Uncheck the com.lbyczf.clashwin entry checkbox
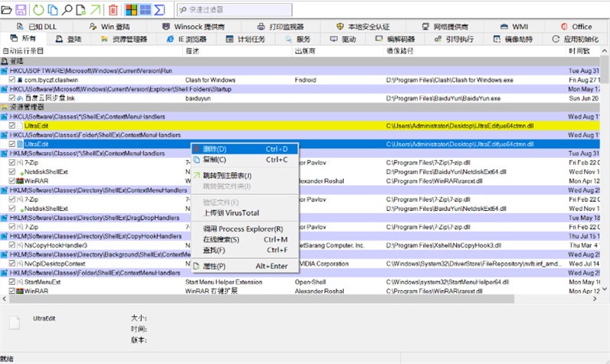The height and width of the screenshot is (364, 610). point(12,80)
